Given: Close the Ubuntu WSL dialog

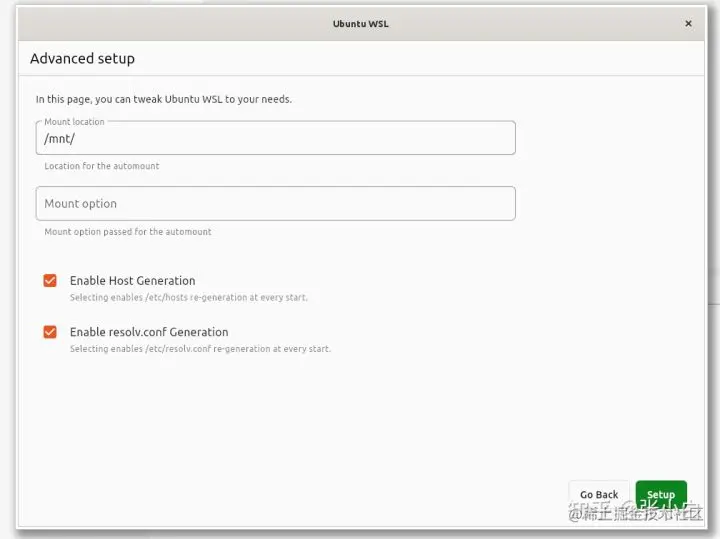Looking at the screenshot, I should click(688, 23).
